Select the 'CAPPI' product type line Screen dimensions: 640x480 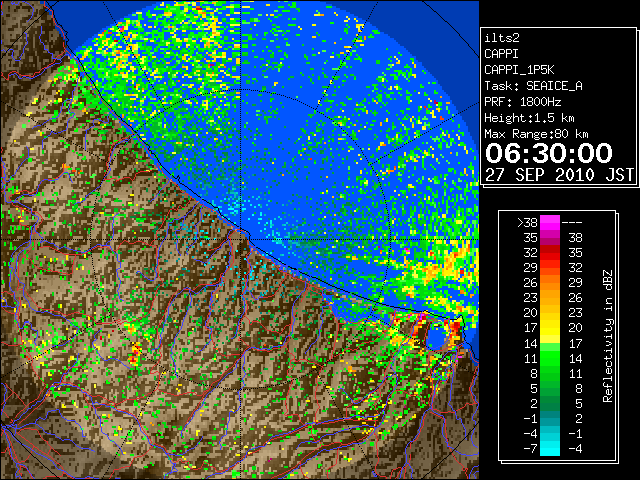(x=501, y=54)
